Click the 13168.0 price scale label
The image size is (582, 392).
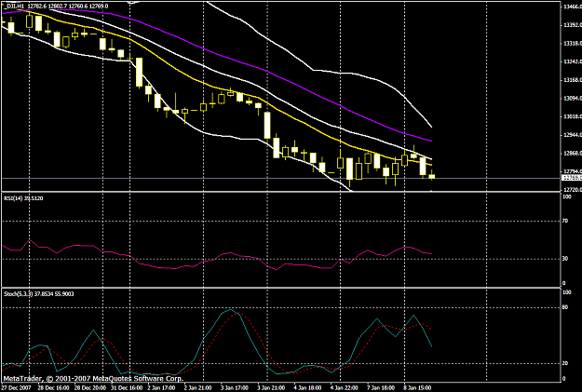(x=573, y=80)
